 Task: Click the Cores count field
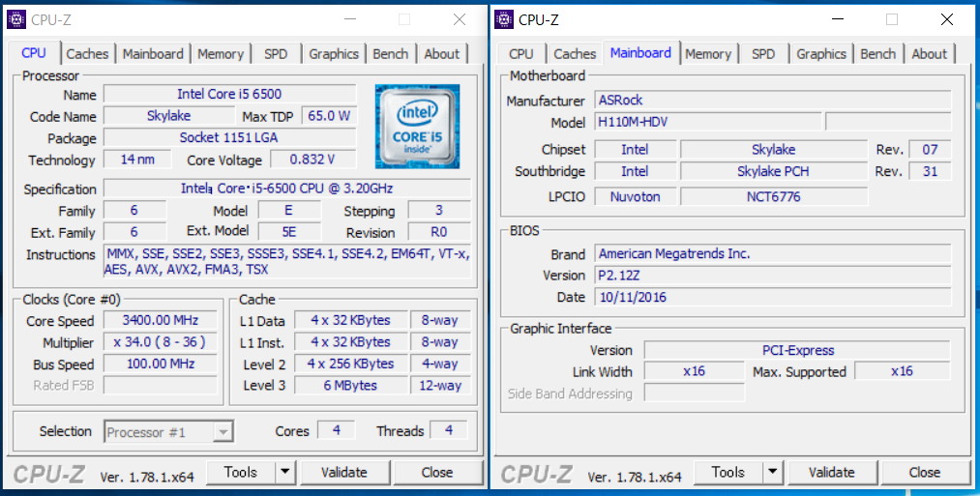pos(337,430)
